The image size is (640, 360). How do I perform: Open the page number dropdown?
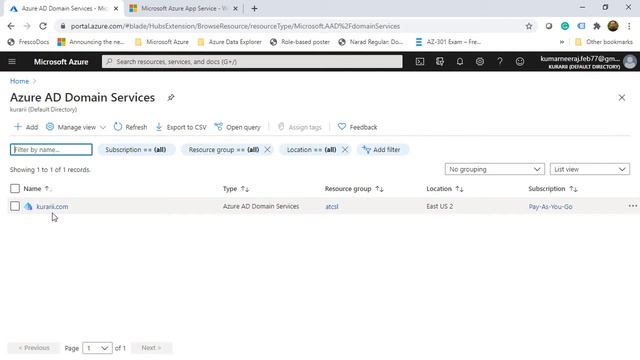click(97, 348)
